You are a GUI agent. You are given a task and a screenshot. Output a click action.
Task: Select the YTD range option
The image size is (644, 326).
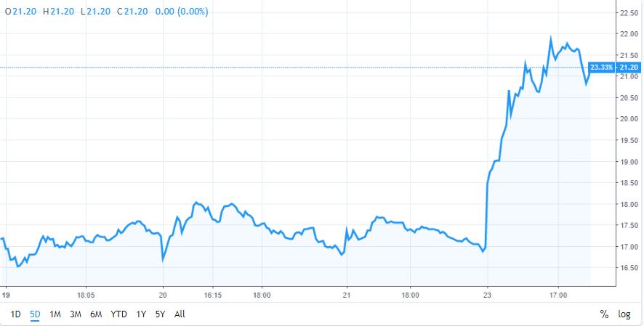(x=118, y=314)
